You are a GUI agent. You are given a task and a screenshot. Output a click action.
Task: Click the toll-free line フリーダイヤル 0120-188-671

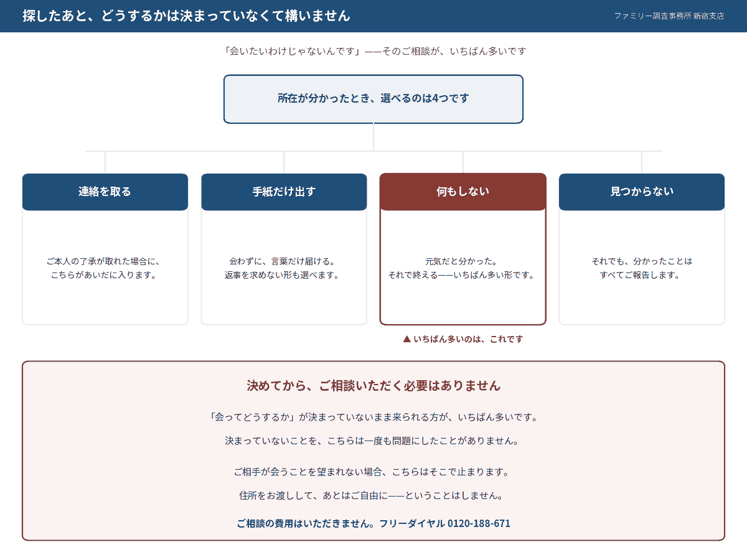pos(444,523)
